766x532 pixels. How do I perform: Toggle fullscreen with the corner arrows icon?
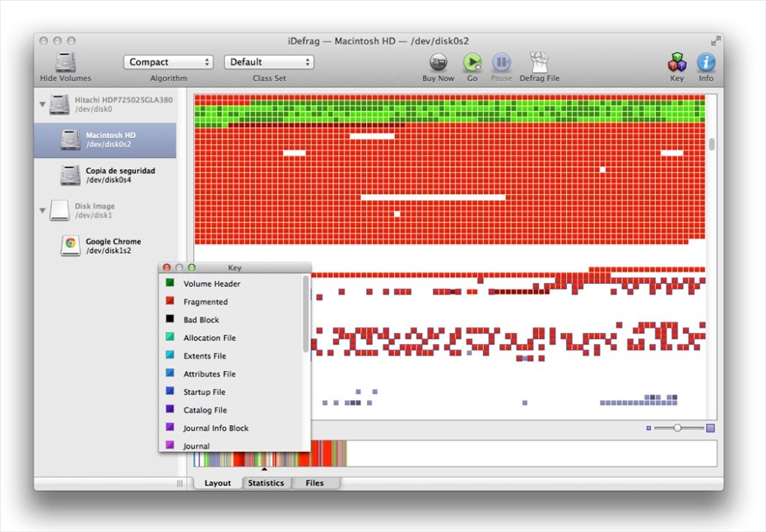coord(716,41)
